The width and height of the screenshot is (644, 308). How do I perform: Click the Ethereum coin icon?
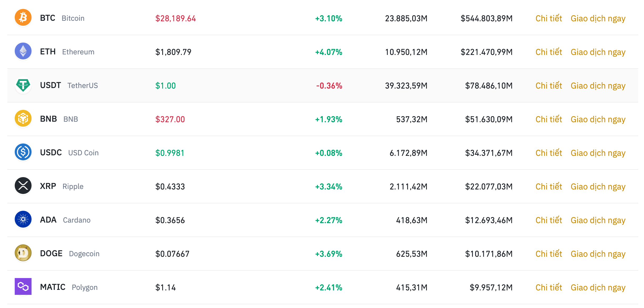(x=23, y=51)
